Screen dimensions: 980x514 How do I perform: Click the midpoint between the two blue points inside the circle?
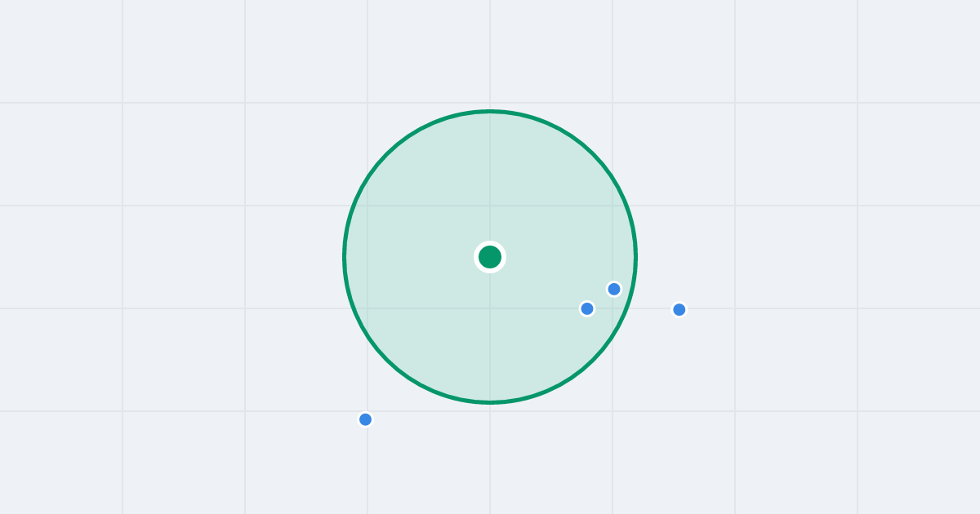[x=600, y=299]
